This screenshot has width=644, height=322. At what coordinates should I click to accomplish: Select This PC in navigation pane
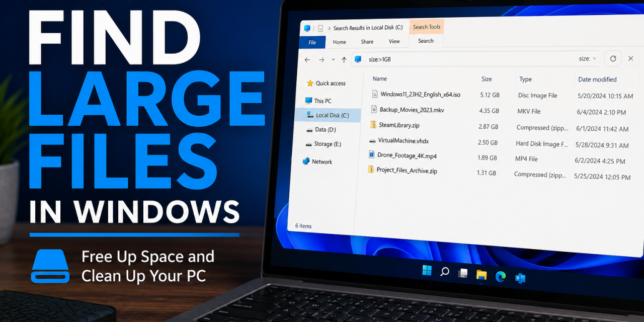pos(318,101)
